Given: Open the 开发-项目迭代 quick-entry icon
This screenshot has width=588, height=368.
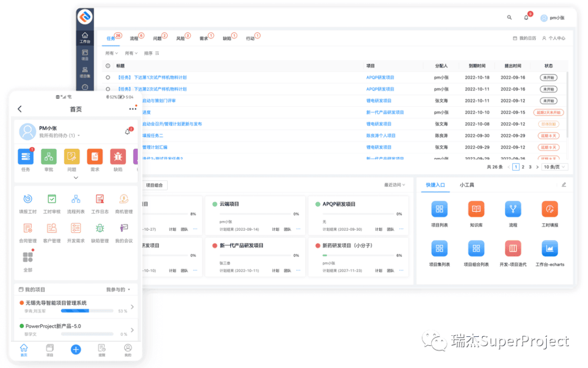Looking at the screenshot, I should click(x=513, y=248).
